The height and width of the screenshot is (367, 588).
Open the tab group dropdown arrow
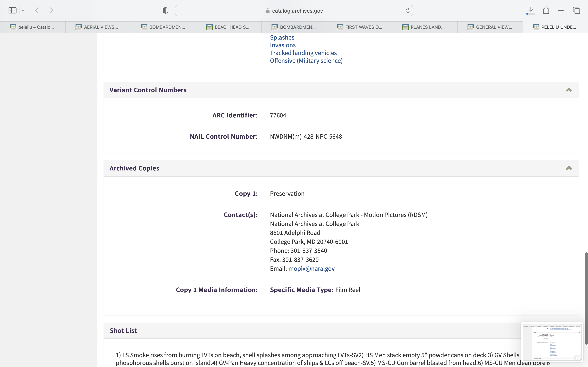(23, 10)
